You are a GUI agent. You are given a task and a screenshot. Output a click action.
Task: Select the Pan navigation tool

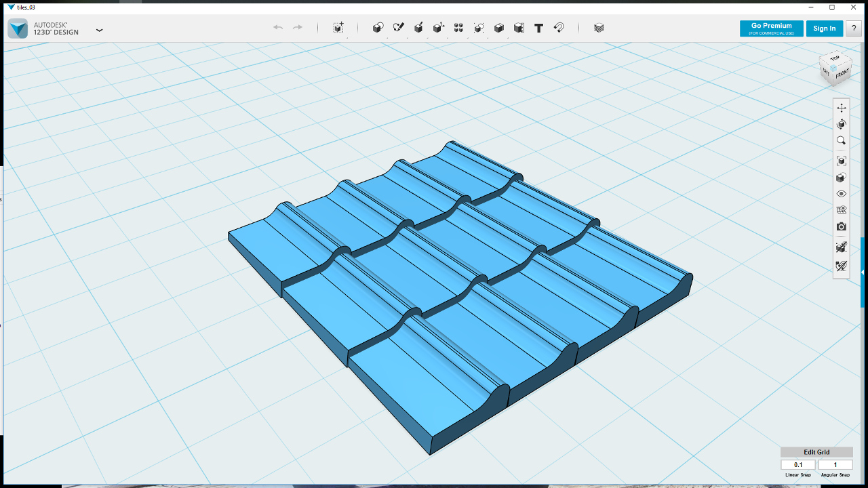pyautogui.click(x=842, y=108)
